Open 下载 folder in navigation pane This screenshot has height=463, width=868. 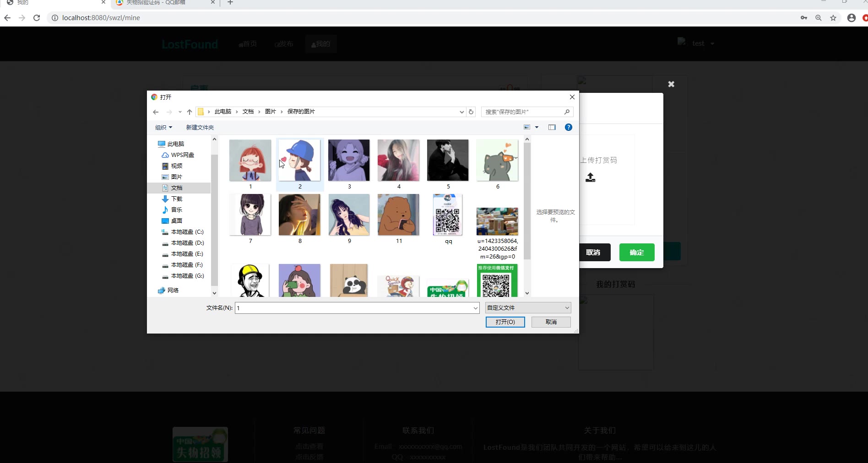pos(172,199)
